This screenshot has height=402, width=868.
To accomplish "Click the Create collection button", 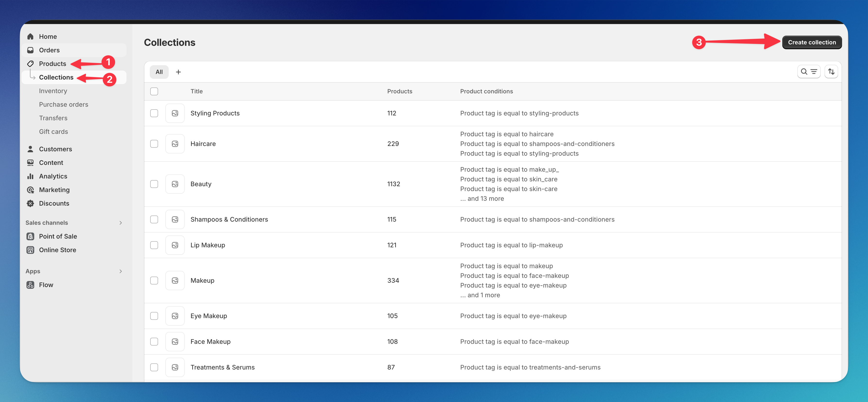I will click(812, 42).
